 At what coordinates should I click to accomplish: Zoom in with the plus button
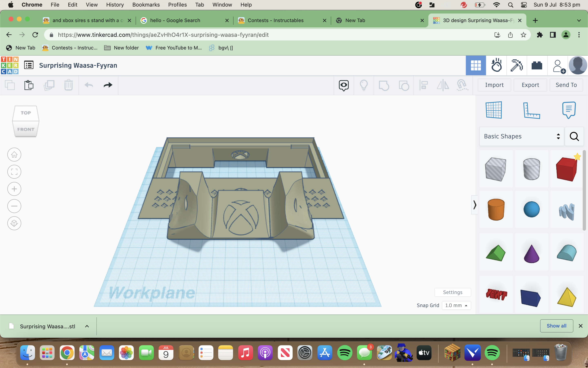pyautogui.click(x=14, y=189)
